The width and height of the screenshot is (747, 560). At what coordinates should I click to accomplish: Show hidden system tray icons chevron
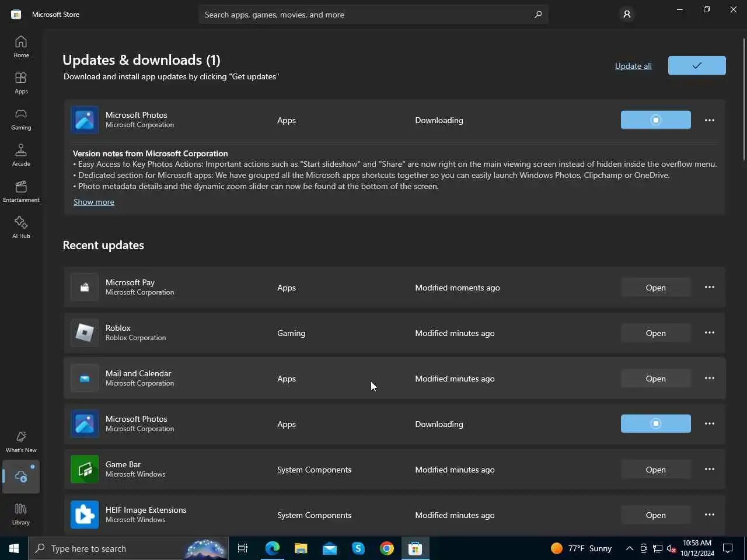pos(630,548)
